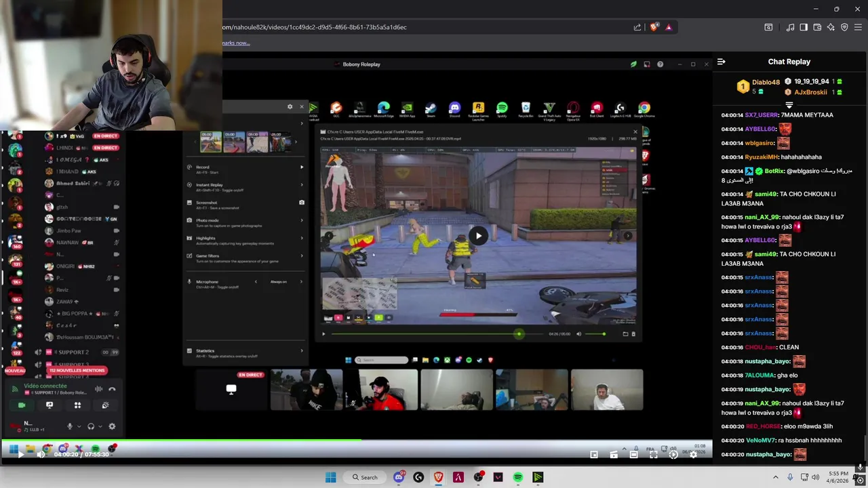
Task: Open Windows Start menu in taskbar
Action: click(x=330, y=477)
